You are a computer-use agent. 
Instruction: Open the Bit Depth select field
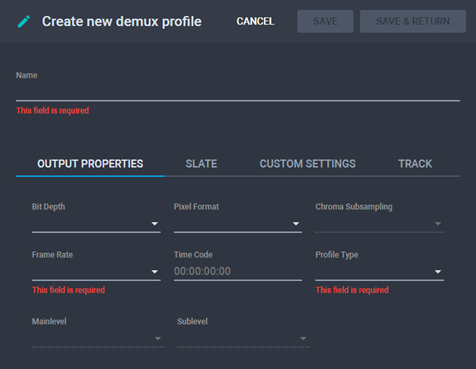(96, 224)
